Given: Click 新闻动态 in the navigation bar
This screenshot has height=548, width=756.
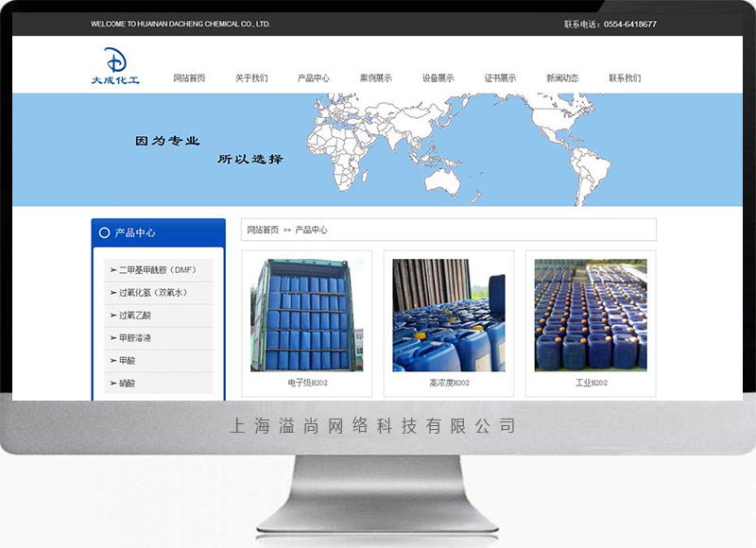Looking at the screenshot, I should (562, 78).
